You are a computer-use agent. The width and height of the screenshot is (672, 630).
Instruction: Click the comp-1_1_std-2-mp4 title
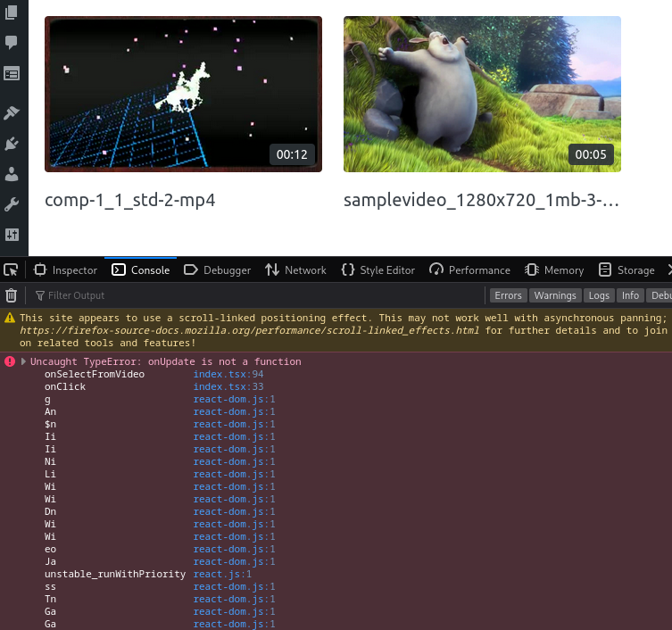[130, 200]
